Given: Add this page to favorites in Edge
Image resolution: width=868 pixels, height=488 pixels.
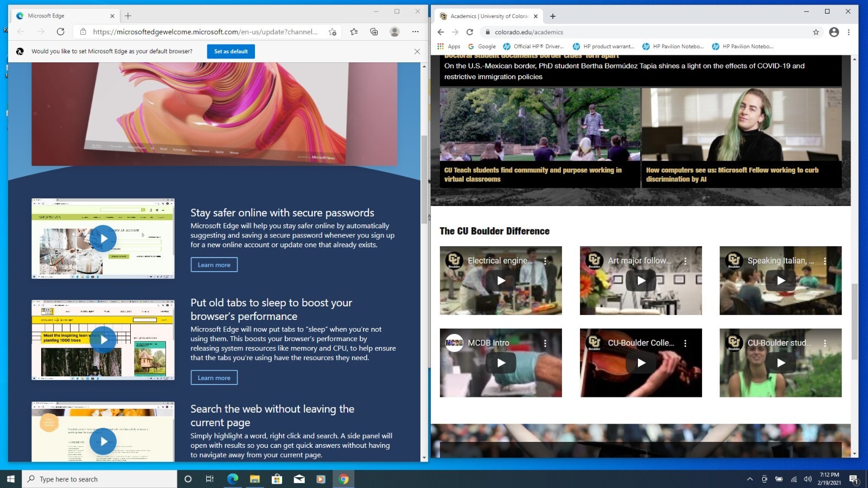Looking at the screenshot, I should pyautogui.click(x=332, y=31).
